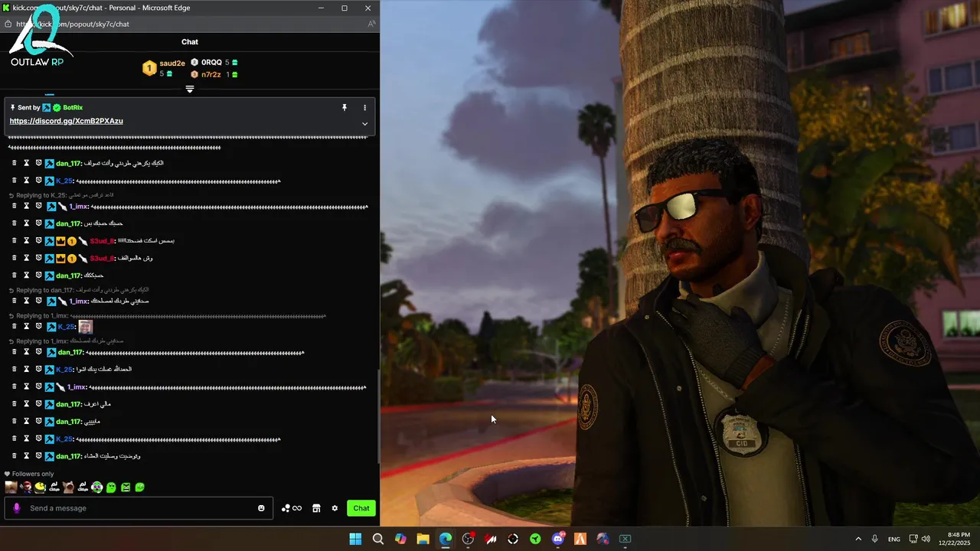Click 0RQQ in the leaderboard

211,63
